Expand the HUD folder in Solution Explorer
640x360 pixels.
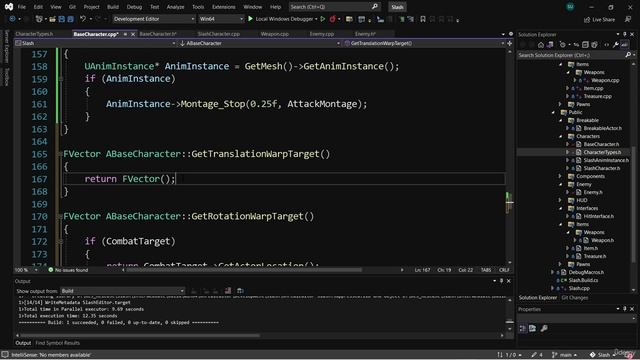point(561,200)
